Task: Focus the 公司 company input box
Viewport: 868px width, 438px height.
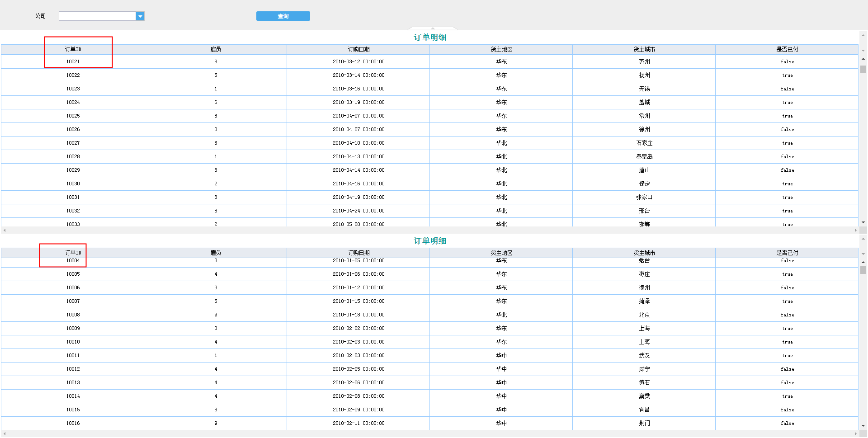Action: click(97, 16)
